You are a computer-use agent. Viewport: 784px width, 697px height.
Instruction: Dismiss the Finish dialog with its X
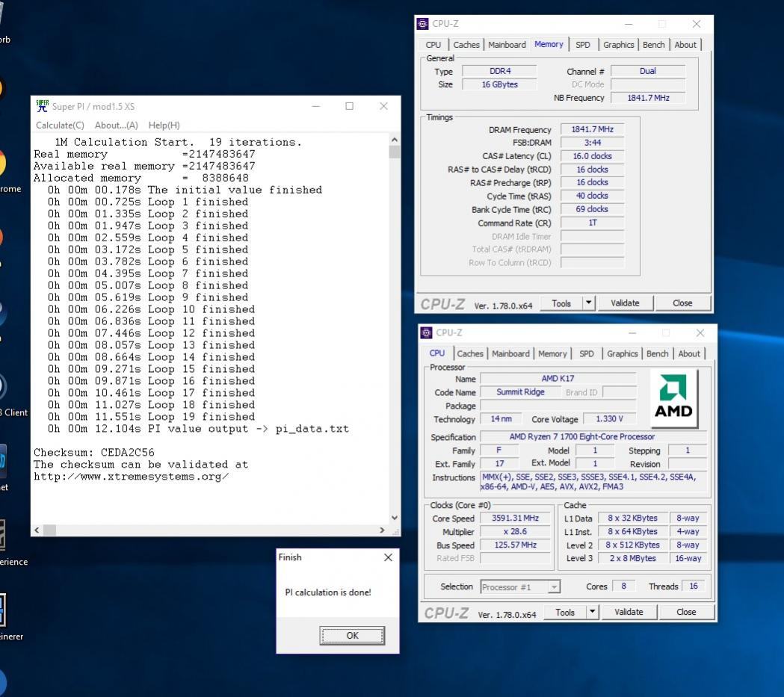tap(387, 557)
